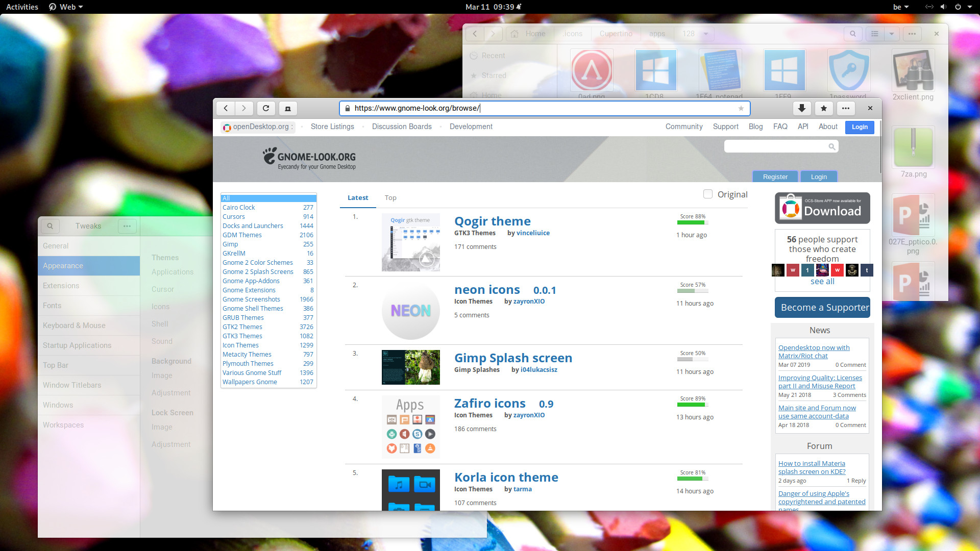The image size is (980, 551).
Task: Click the Register button
Action: [775, 177]
